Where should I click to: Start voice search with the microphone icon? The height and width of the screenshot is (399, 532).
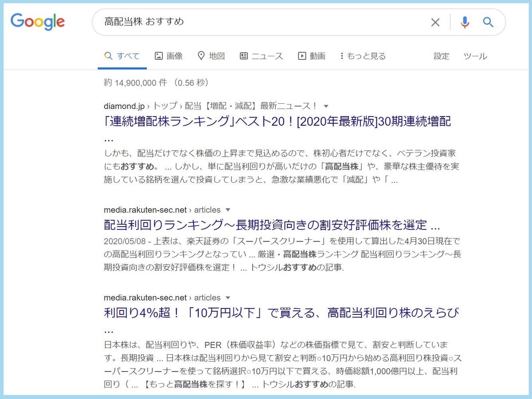click(465, 22)
